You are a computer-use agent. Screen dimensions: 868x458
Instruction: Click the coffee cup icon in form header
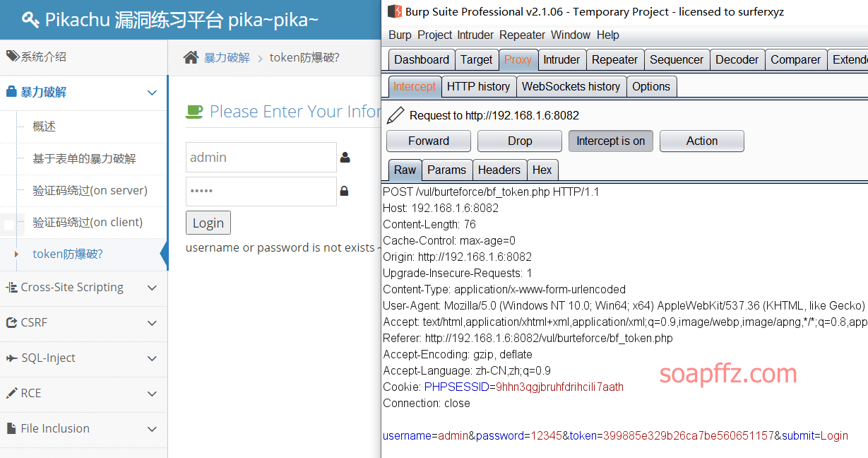(194, 111)
